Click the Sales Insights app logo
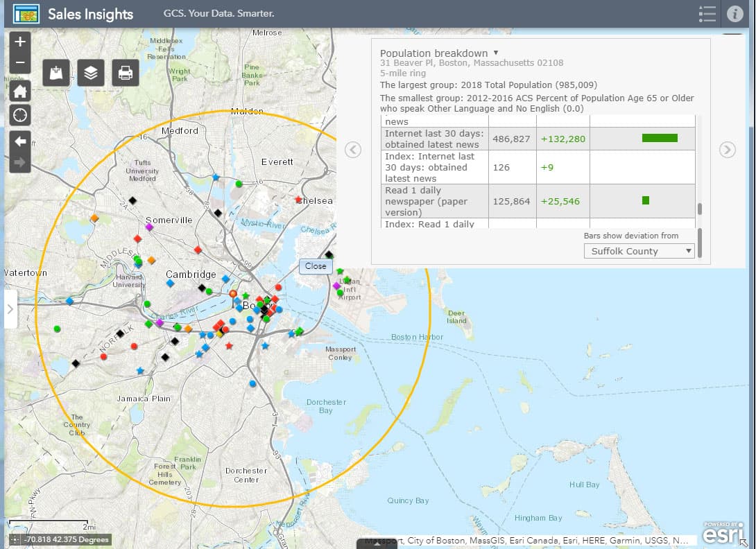The height and width of the screenshot is (549, 756). point(26,13)
